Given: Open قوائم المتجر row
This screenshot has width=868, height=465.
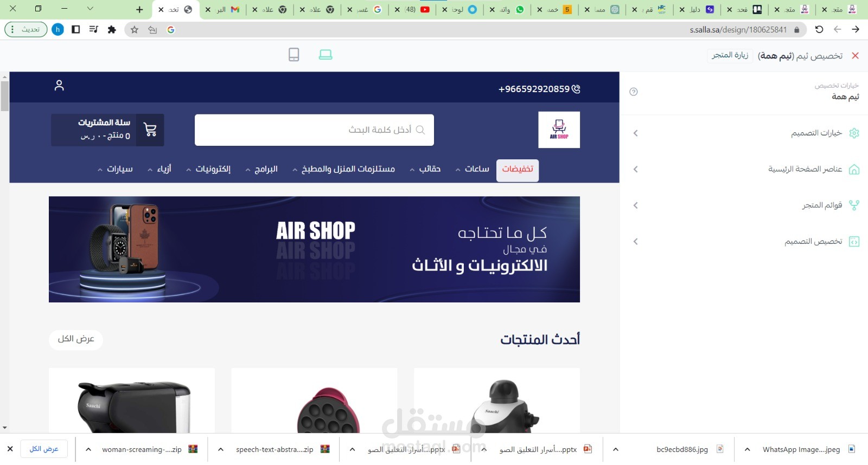Looking at the screenshot, I should pyautogui.click(x=744, y=205).
